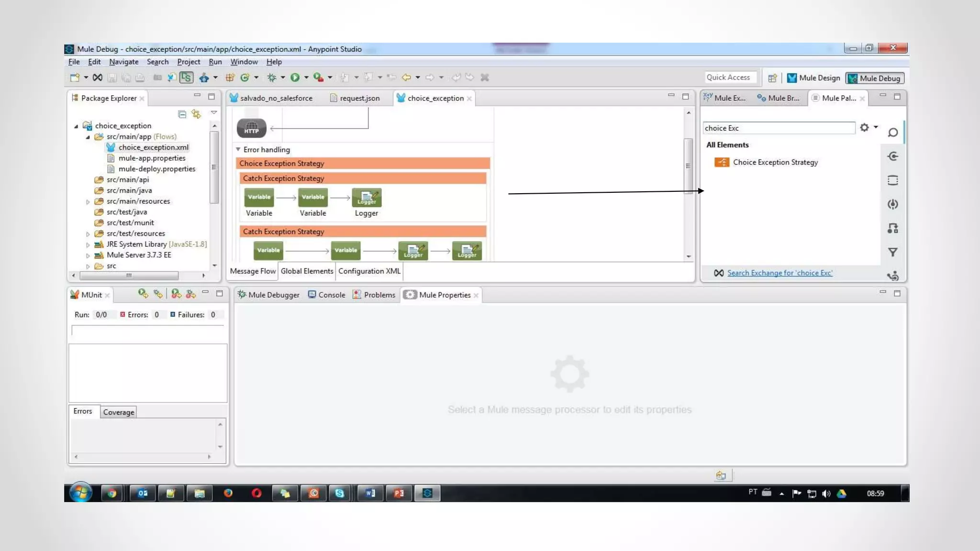Collapse the Error handling section

point(238,149)
